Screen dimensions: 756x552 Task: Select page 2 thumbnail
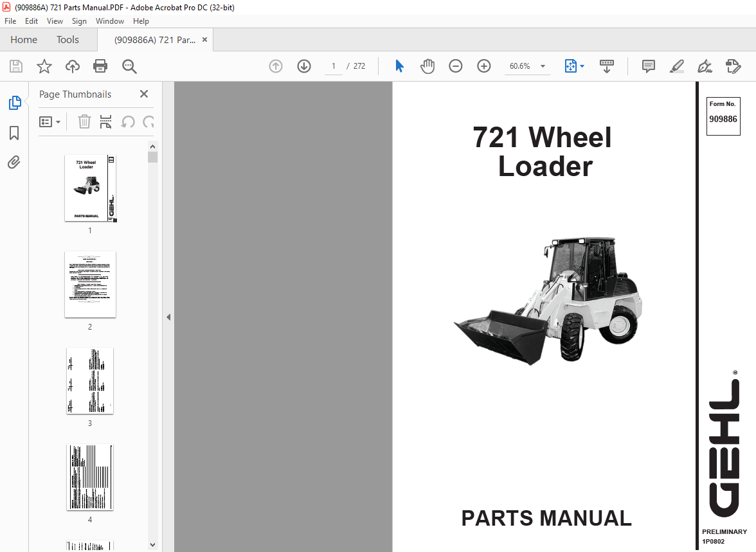coord(90,285)
